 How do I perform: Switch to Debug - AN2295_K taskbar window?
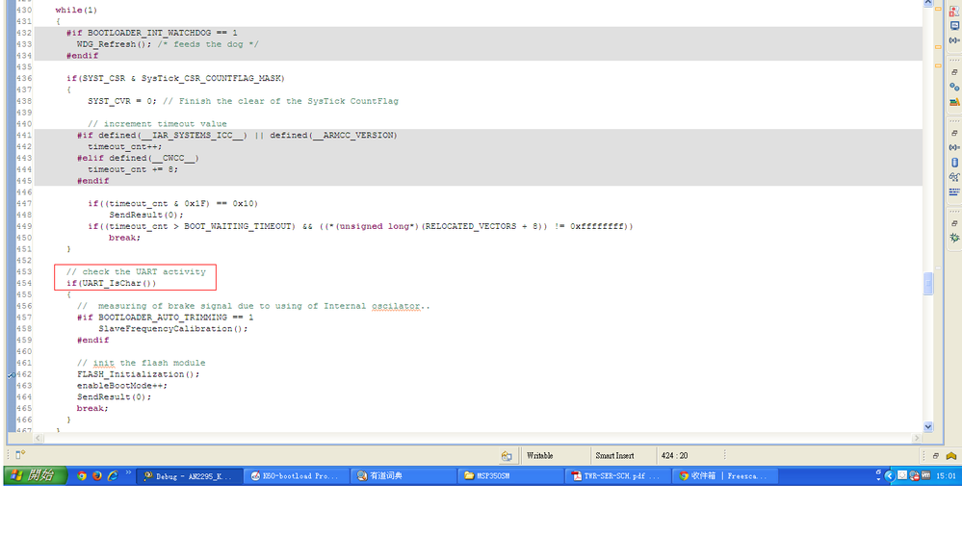click(189, 476)
